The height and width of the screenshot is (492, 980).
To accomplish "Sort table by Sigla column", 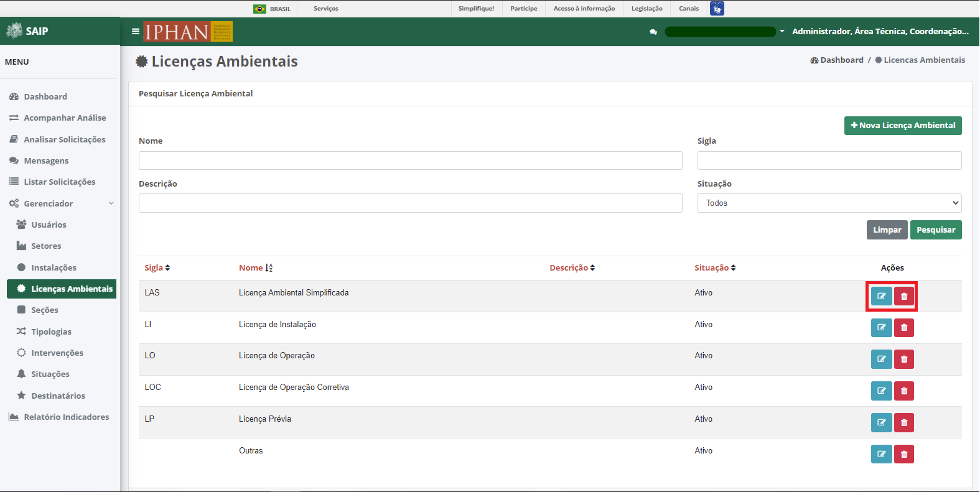I will pyautogui.click(x=157, y=267).
